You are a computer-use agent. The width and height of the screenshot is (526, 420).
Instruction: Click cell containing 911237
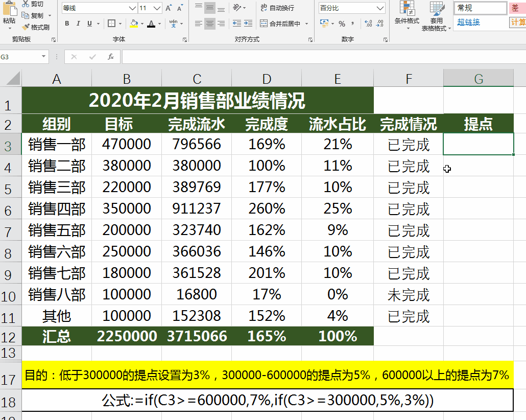pos(197,208)
